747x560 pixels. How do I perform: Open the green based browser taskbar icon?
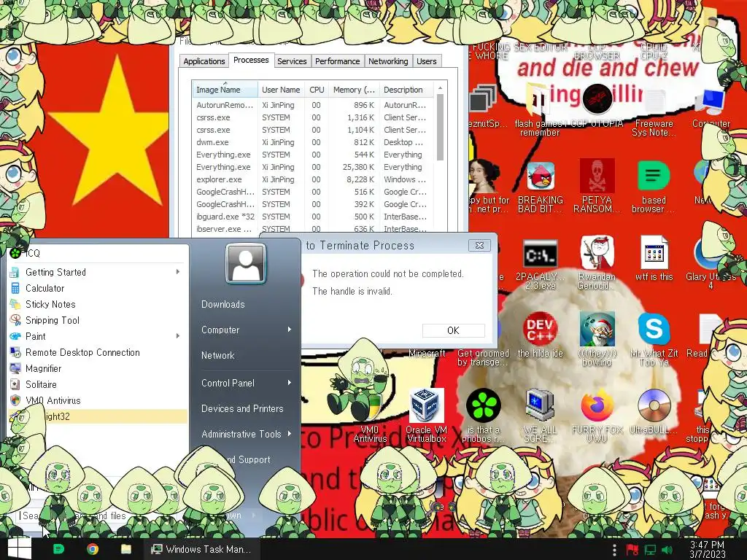point(58,549)
